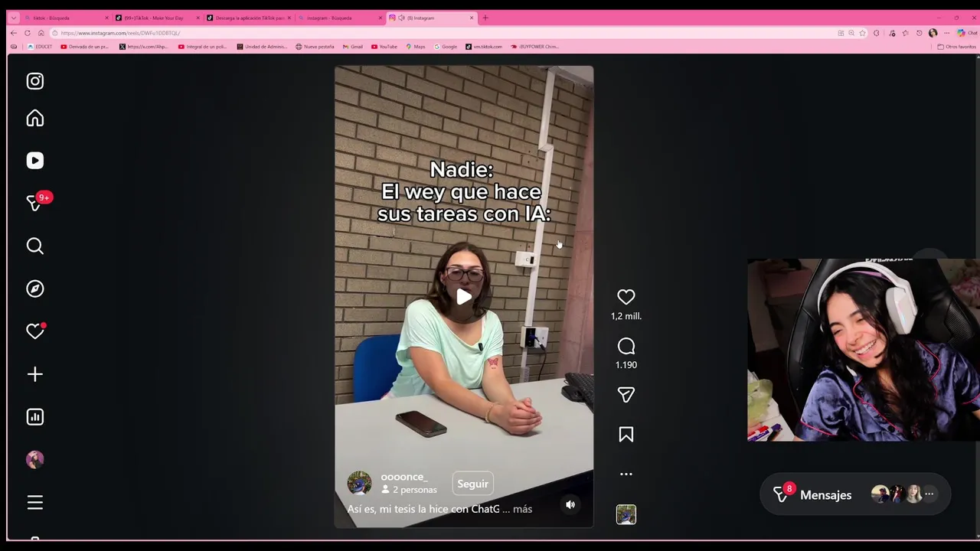Toggle the reel sound speaker button
Viewport: 980px width, 551px height.
[570, 504]
